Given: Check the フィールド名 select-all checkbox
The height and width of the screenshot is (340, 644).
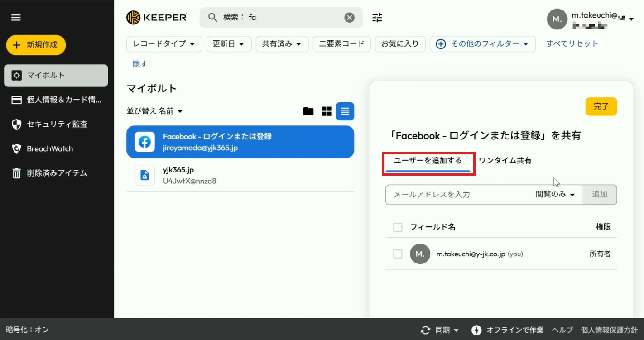Looking at the screenshot, I should [x=398, y=227].
